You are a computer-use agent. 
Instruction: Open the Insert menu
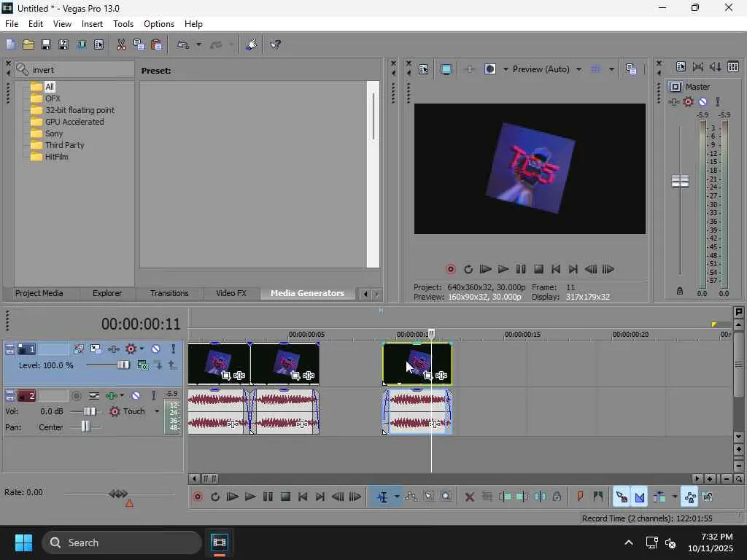tap(92, 24)
